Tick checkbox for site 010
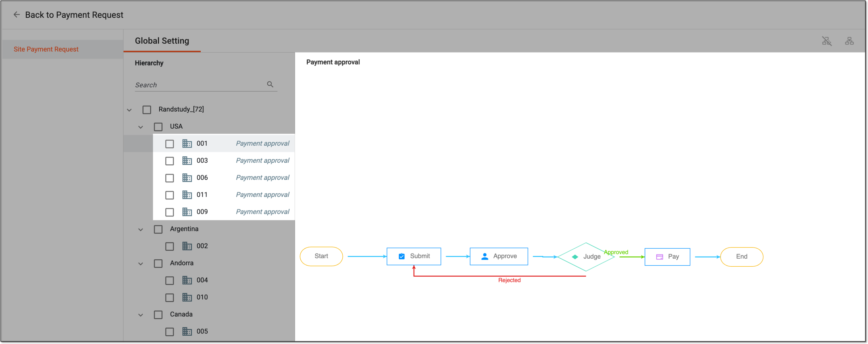868x344 pixels. pyautogui.click(x=169, y=298)
